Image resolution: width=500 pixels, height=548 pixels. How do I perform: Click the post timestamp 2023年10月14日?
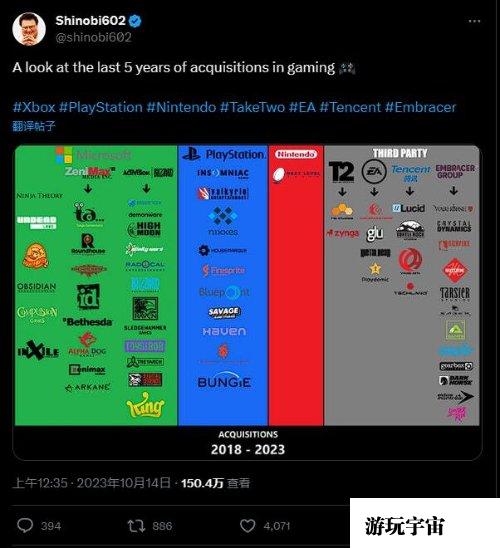(x=124, y=483)
